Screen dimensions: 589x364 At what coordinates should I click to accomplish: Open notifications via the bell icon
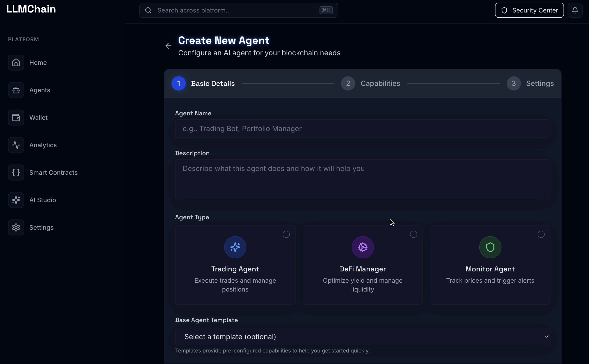pyautogui.click(x=575, y=10)
